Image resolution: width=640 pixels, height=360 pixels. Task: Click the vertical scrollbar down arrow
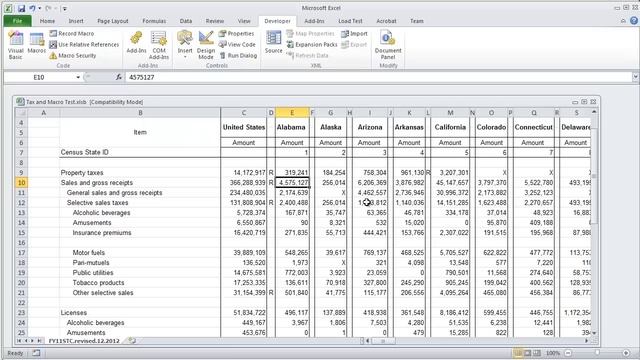pos(594,333)
